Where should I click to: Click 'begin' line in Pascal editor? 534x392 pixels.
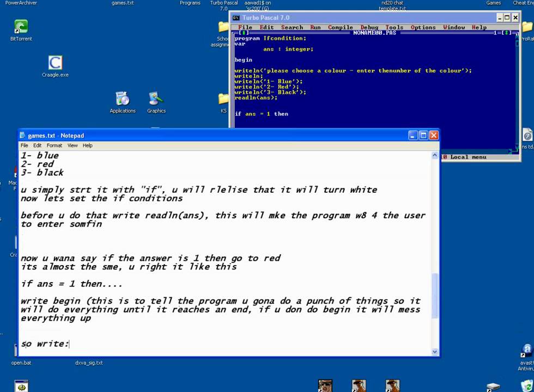click(243, 60)
